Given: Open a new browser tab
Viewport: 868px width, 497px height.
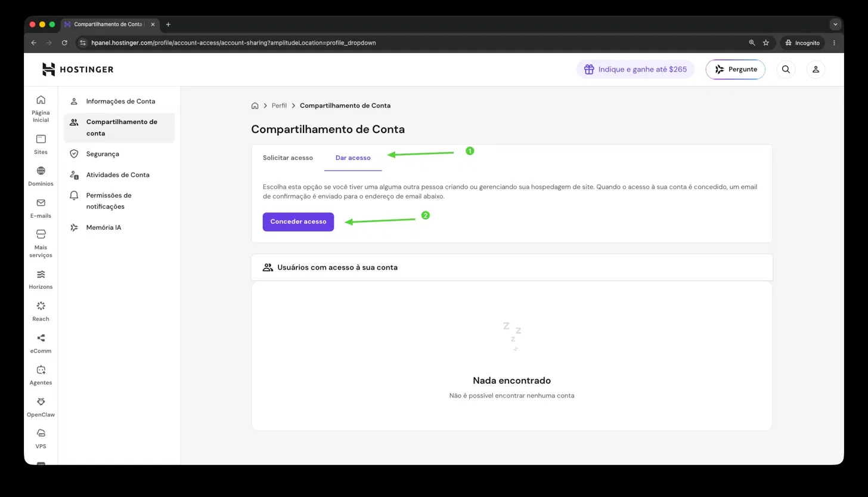Looking at the screenshot, I should click(x=168, y=24).
